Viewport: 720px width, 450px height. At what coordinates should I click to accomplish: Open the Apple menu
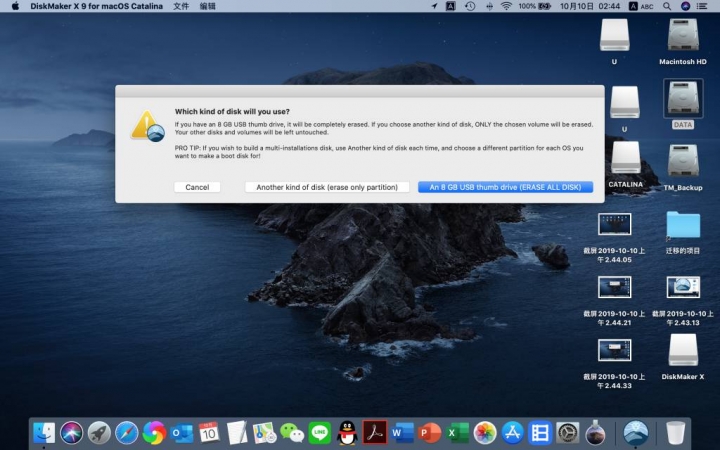[x=15, y=6]
